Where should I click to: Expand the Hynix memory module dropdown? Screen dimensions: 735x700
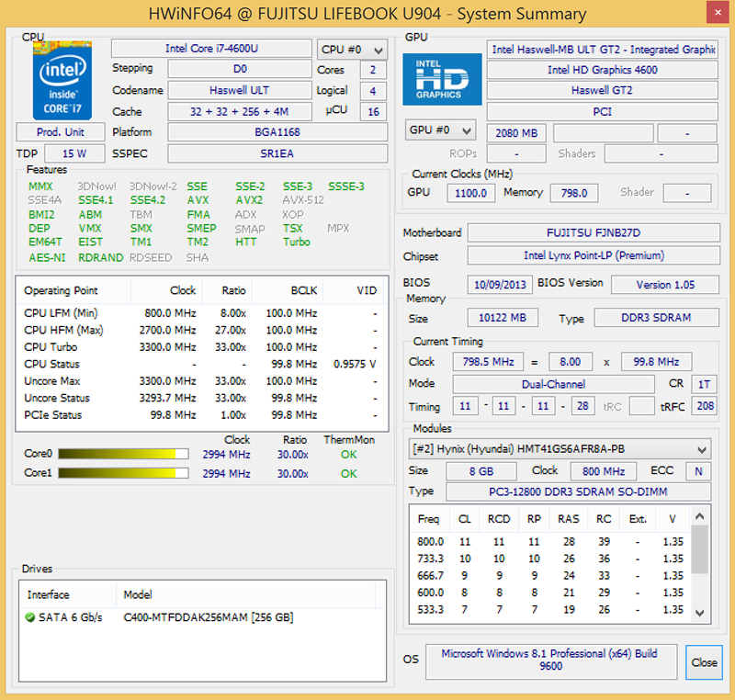[x=560, y=449]
